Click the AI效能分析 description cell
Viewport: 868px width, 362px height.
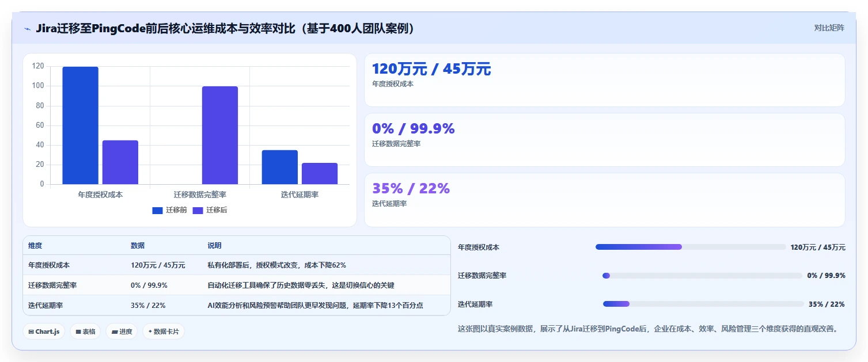[315, 306]
